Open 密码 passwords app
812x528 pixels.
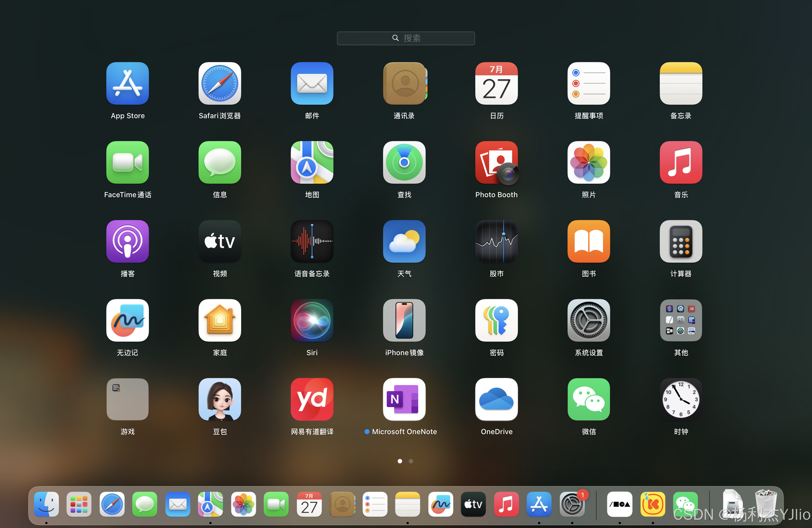496,320
